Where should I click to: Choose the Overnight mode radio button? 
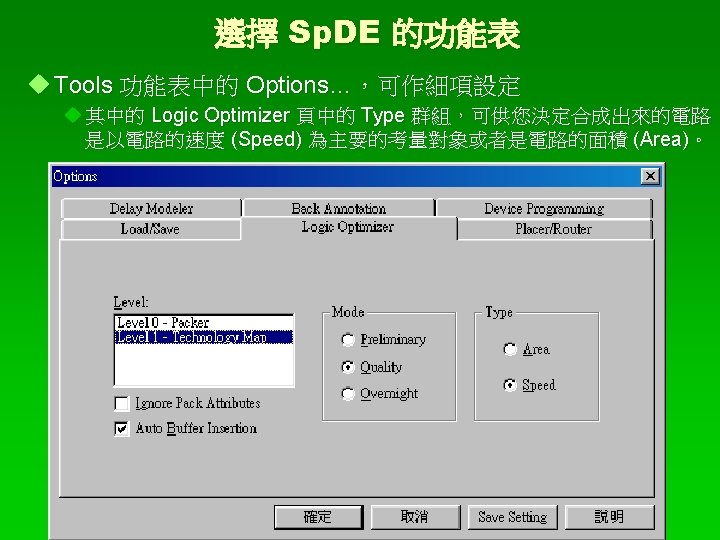click(x=348, y=394)
